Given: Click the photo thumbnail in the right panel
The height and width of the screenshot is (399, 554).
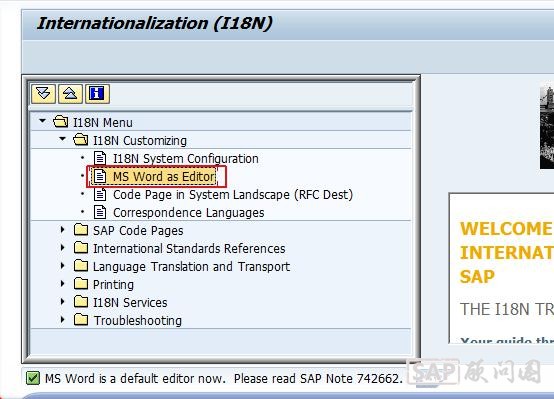Looking at the screenshot, I should coord(547,128).
